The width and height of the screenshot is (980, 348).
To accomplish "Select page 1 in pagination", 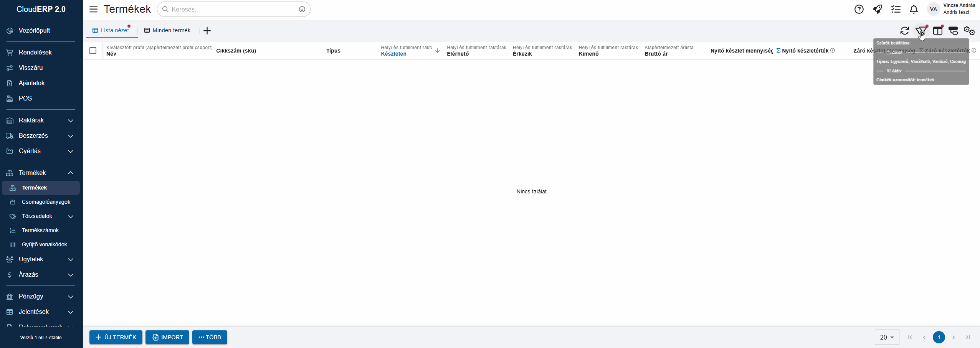I will 939,337.
